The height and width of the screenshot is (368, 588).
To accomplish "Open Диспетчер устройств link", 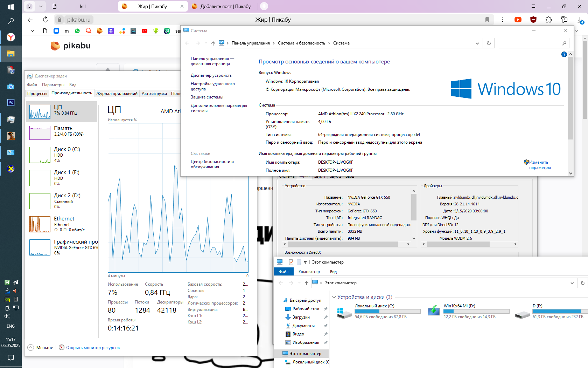I will [211, 75].
